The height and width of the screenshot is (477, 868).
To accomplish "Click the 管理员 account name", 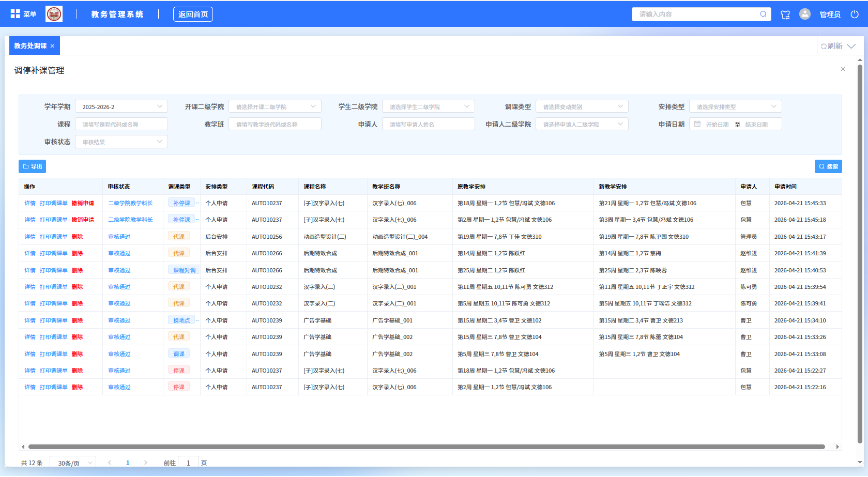I will click(x=830, y=14).
